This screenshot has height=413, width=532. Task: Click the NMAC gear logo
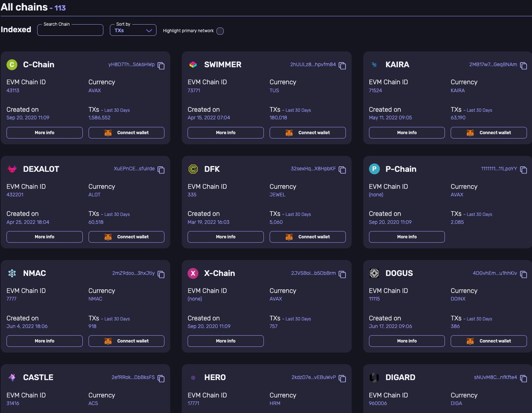click(x=12, y=273)
